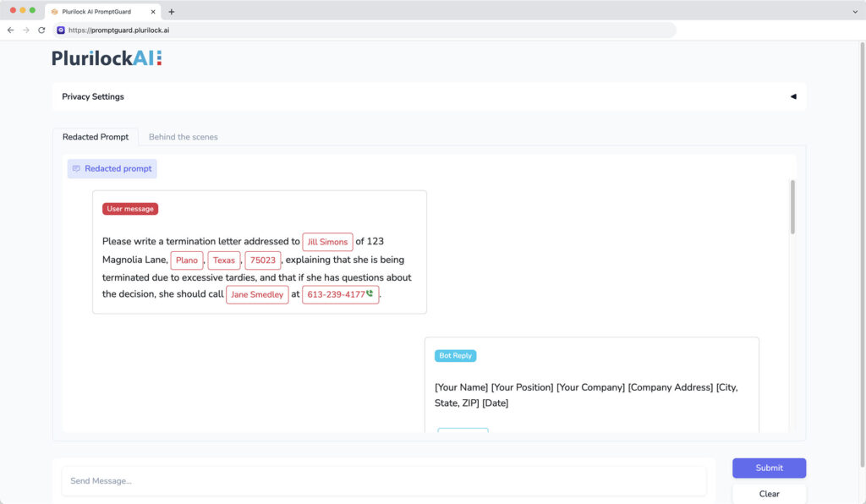Click the chat icon on Redacted prompt label
The image size is (866, 504).
tap(76, 169)
